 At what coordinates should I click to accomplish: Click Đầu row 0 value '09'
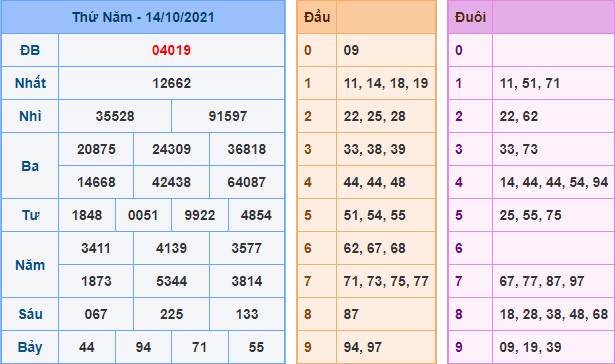pos(351,50)
